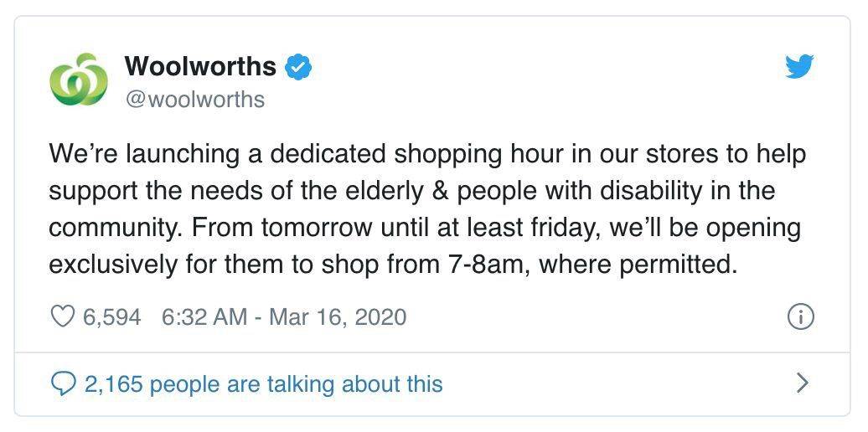868x432 pixels.
Task: Click the @woolworths handle
Action: [195, 100]
